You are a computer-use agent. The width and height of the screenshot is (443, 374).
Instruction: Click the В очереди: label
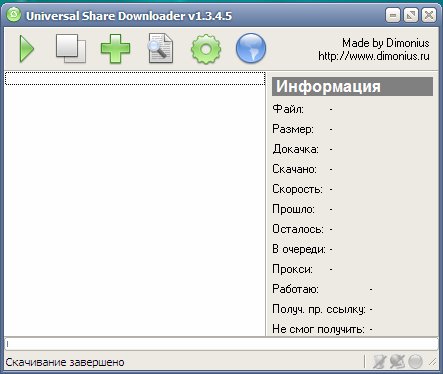tap(299, 249)
